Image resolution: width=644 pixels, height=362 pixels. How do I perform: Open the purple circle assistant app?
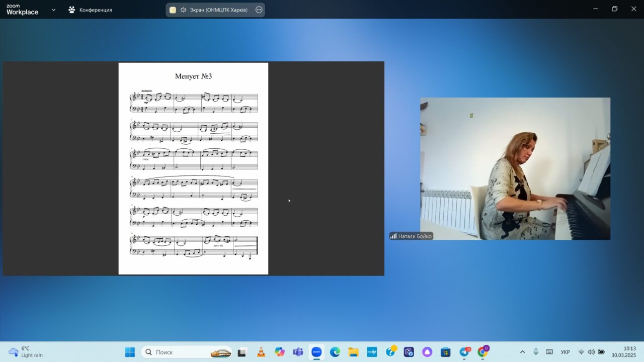[x=427, y=352]
